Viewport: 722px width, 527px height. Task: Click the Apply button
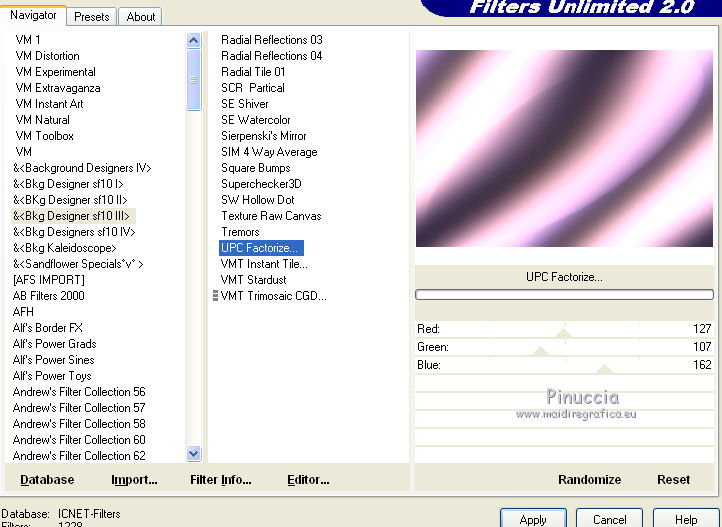(x=533, y=519)
